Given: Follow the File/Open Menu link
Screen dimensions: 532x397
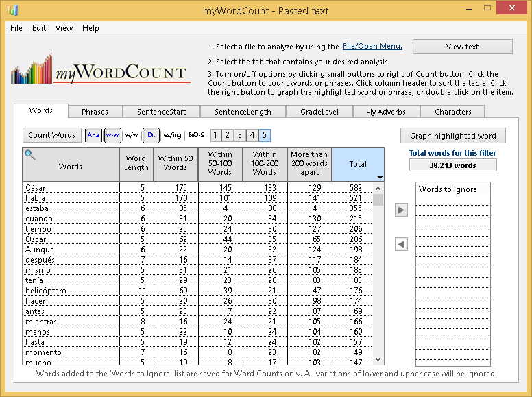Looking at the screenshot, I should (x=372, y=47).
